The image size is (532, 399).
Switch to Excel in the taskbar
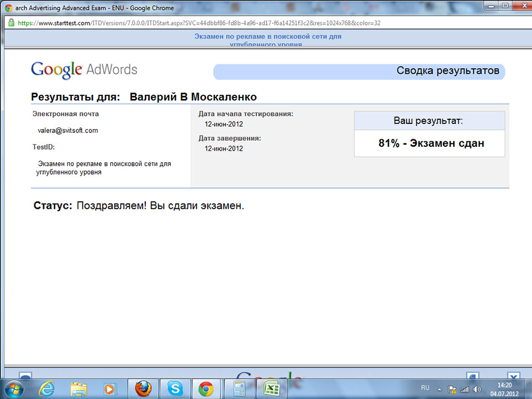pyautogui.click(x=272, y=389)
